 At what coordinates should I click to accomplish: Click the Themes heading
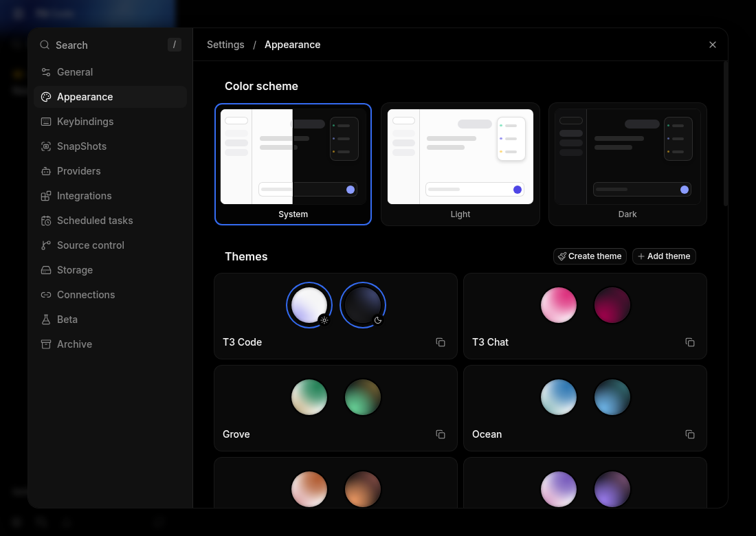tap(246, 256)
